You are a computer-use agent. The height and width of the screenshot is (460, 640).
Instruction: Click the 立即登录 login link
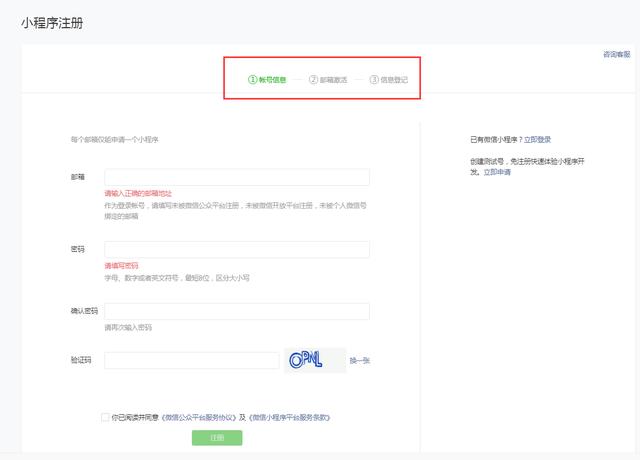(x=537, y=140)
